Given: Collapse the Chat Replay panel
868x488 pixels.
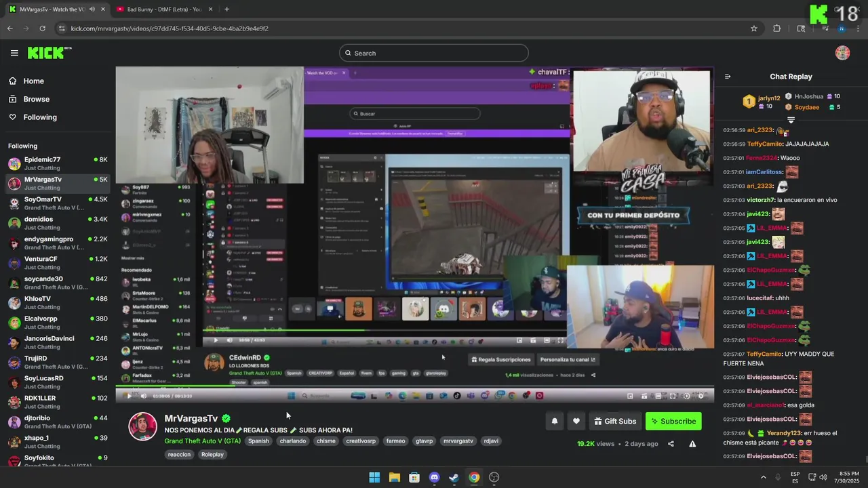Looking at the screenshot, I should click(728, 77).
